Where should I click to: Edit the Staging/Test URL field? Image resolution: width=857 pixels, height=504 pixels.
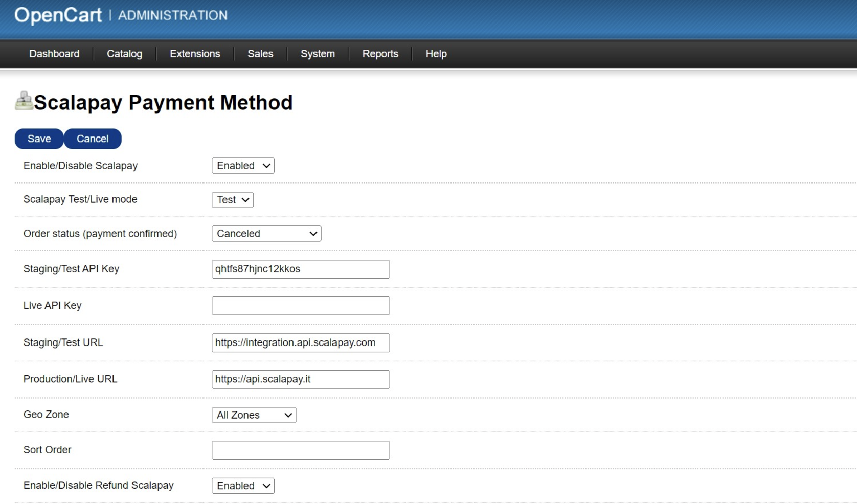coord(301,342)
